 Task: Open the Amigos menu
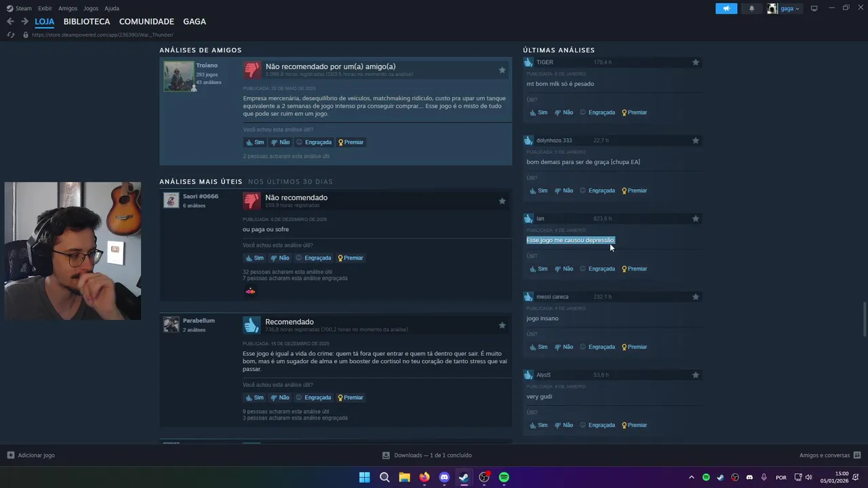pyautogui.click(x=68, y=8)
